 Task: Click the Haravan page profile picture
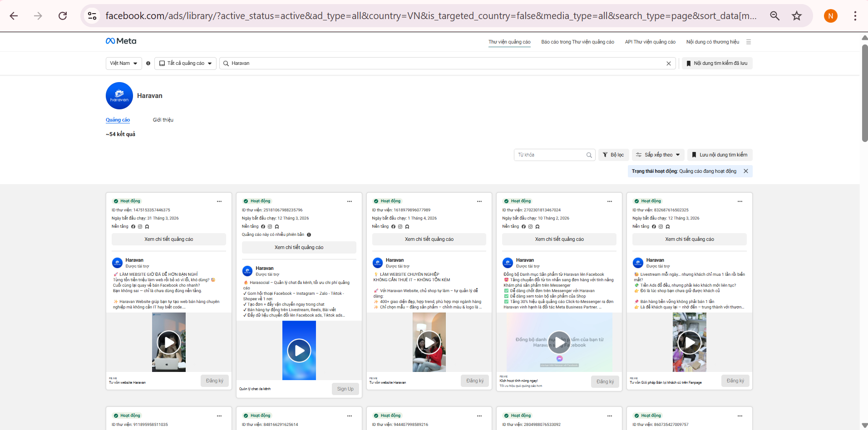click(x=119, y=96)
